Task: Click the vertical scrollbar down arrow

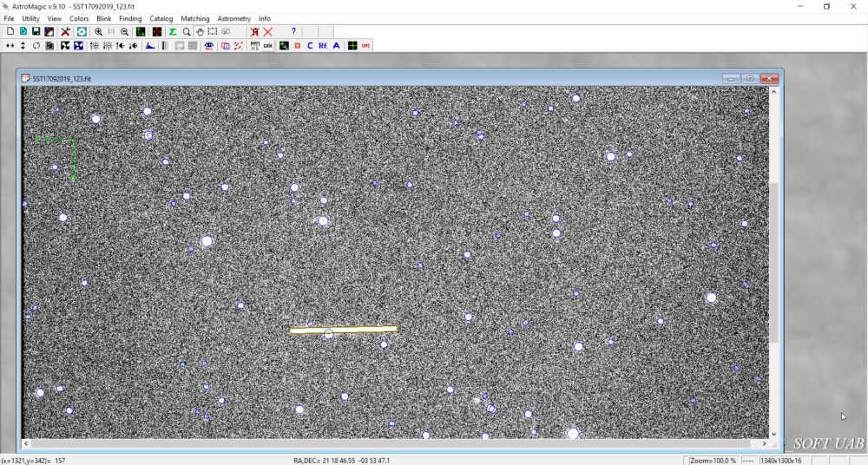Action: (774, 434)
